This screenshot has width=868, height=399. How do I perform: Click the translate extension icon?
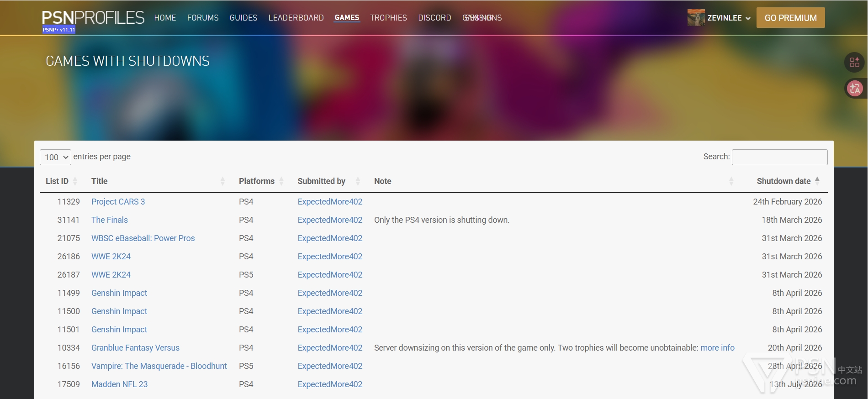click(854, 88)
